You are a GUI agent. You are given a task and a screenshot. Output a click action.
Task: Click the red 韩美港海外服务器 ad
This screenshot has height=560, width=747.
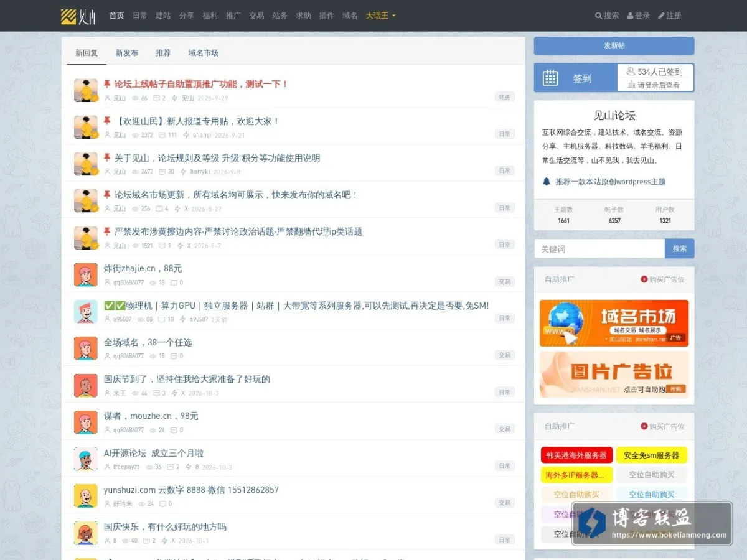click(576, 455)
